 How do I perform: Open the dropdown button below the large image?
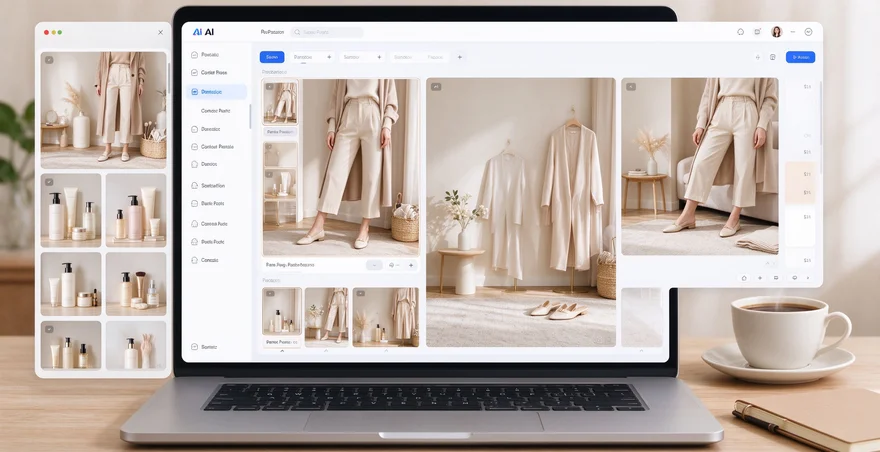click(x=374, y=266)
